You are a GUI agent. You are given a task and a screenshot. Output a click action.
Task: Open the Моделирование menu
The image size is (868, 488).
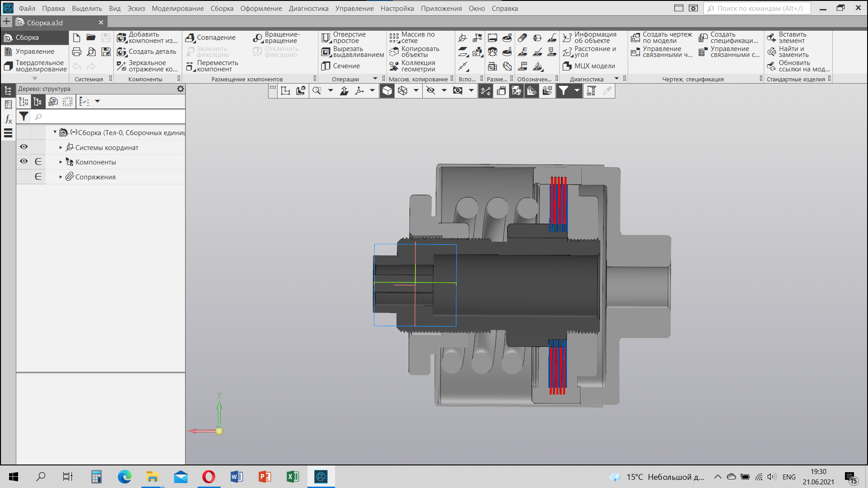tap(178, 8)
